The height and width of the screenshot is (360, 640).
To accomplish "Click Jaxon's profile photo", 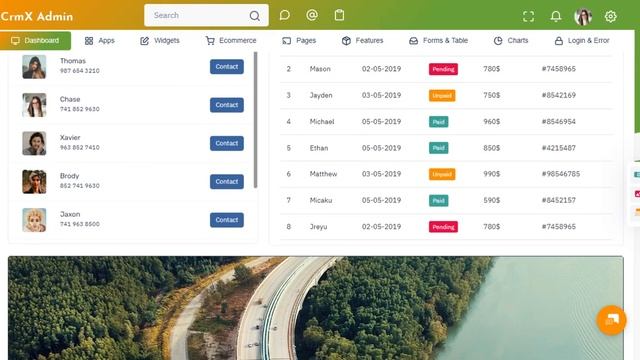I will 34,220.
